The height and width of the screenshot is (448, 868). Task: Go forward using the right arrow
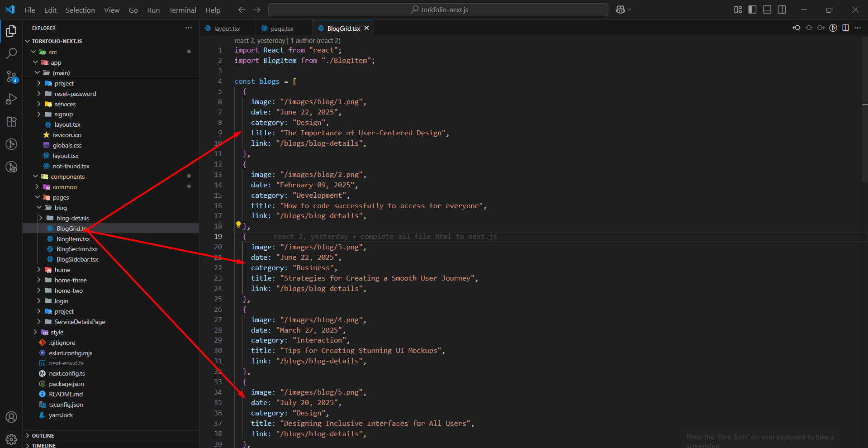(256, 10)
